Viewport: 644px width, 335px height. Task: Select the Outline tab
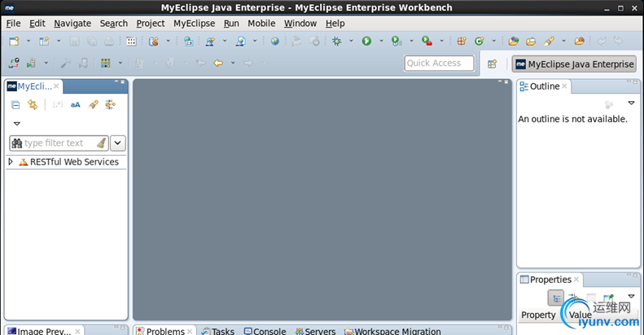pos(544,86)
